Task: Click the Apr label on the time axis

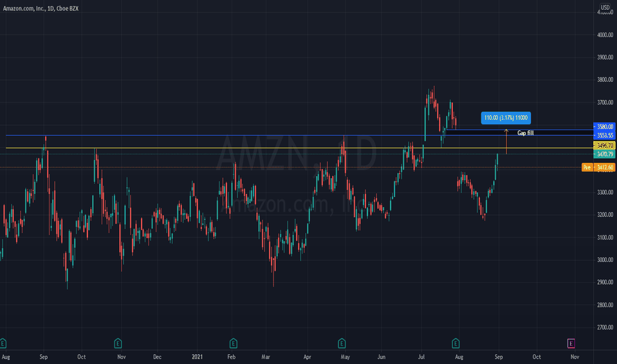Action: (x=307, y=357)
